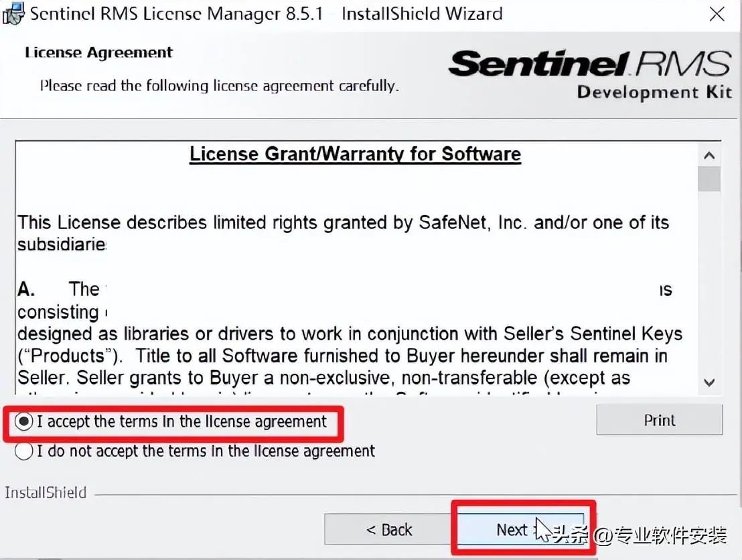Click the license scrollbar up arrow

[709, 155]
